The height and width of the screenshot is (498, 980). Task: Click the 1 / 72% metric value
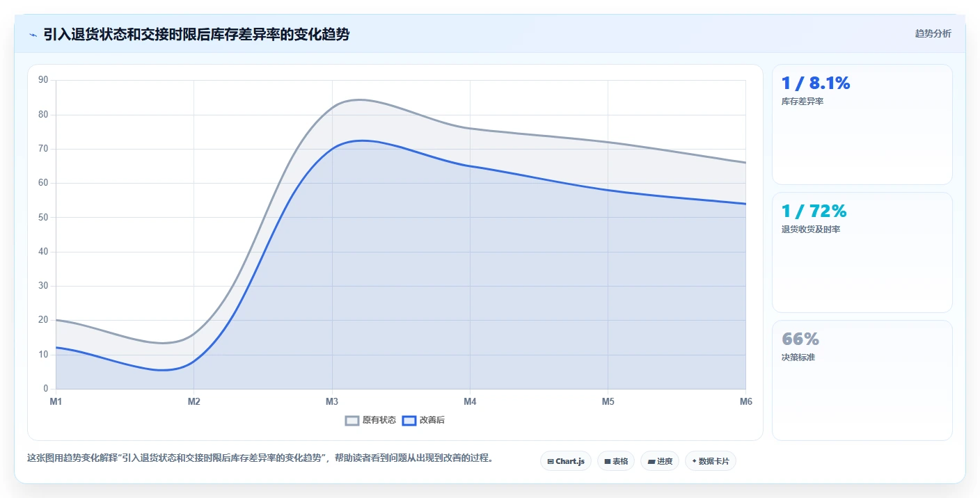pyautogui.click(x=814, y=211)
